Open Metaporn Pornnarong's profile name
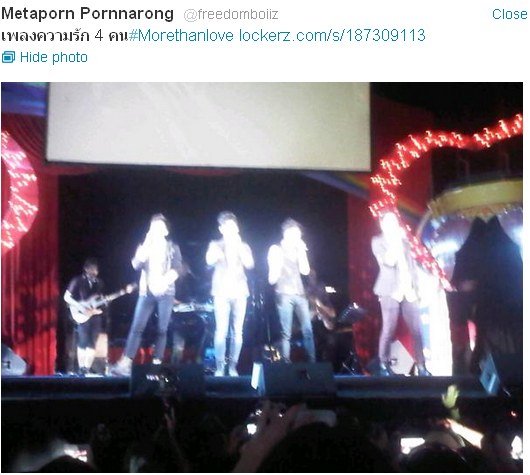 click(x=87, y=14)
